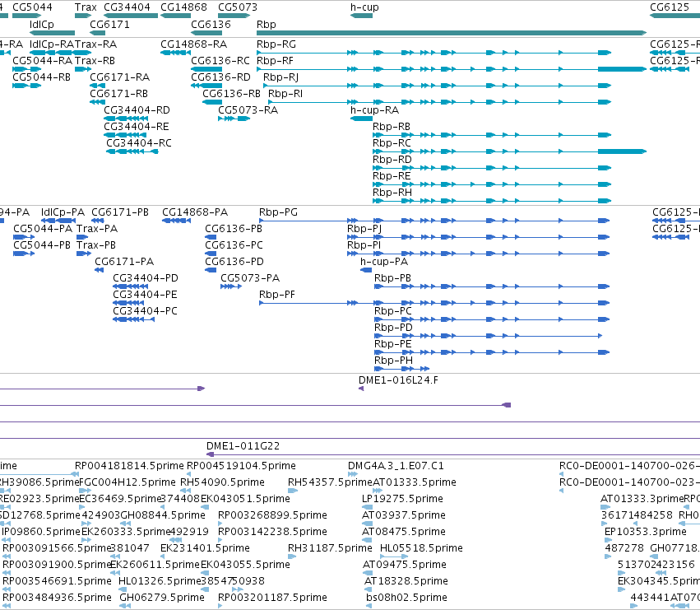This screenshot has width=700, height=610.
Task: Select transcript Rbp-RH
Action: [392, 193]
